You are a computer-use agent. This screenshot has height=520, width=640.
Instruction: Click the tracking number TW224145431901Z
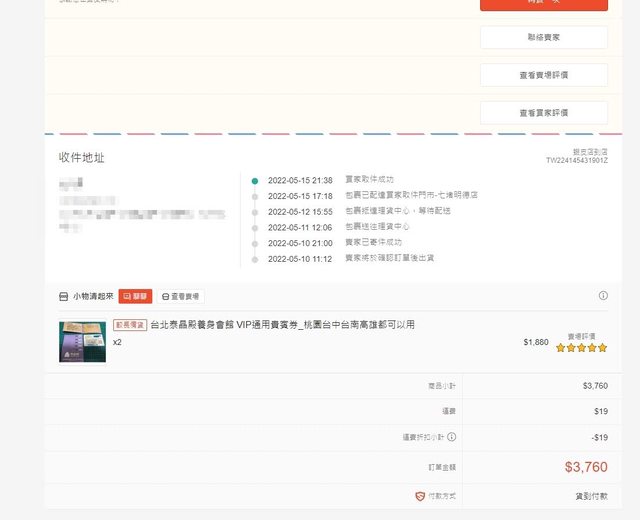576,160
